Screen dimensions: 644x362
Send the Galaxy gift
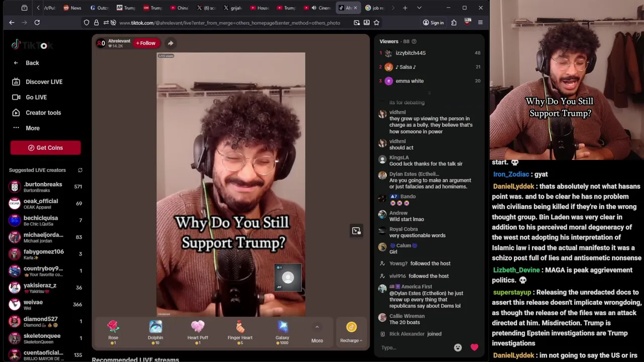pyautogui.click(x=282, y=332)
